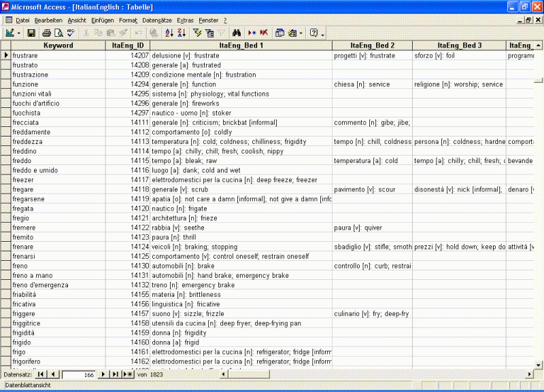Click the Undo arrow icon
Screen dimensions: 544x392
pos(139,33)
